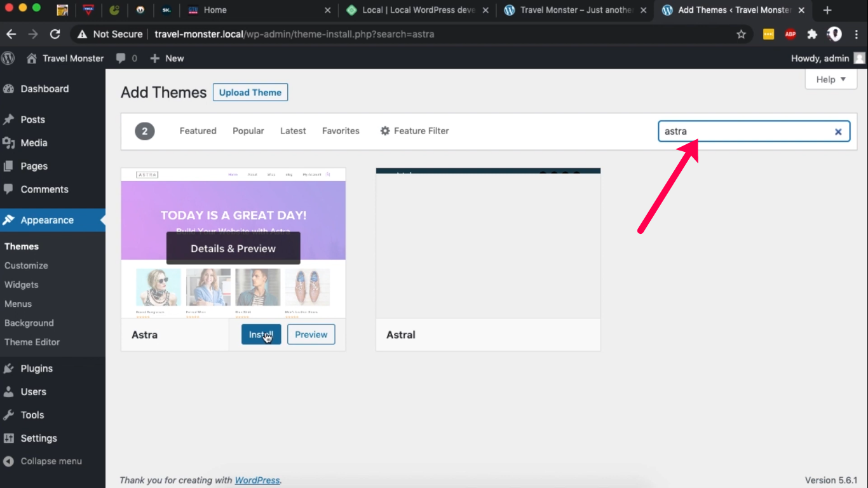Open the Feature Filter panel
868x488 pixels.
point(414,131)
